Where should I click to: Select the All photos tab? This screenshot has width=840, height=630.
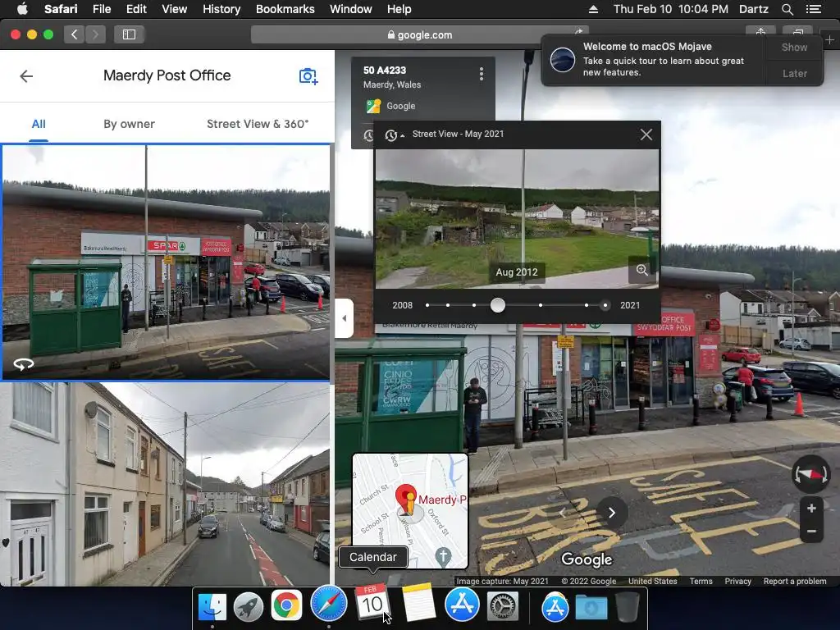coord(39,125)
